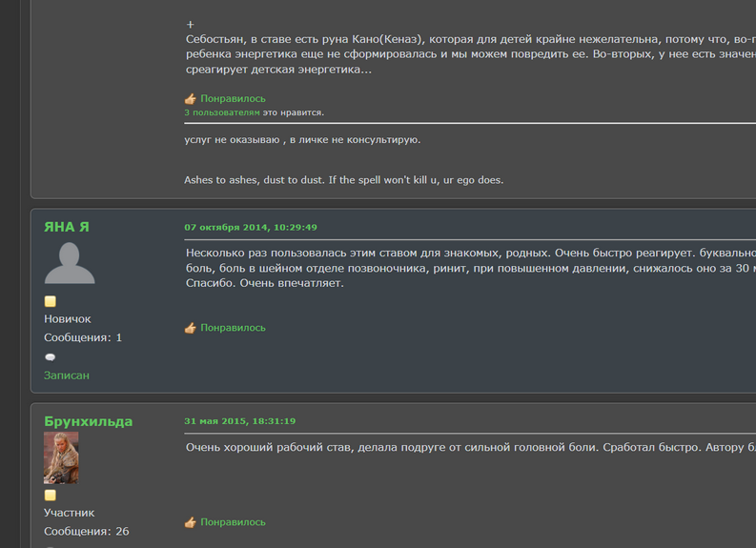Image resolution: width=756 pixels, height=548 pixels.
Task: Click the Новичок rank label
Action: coord(68,319)
